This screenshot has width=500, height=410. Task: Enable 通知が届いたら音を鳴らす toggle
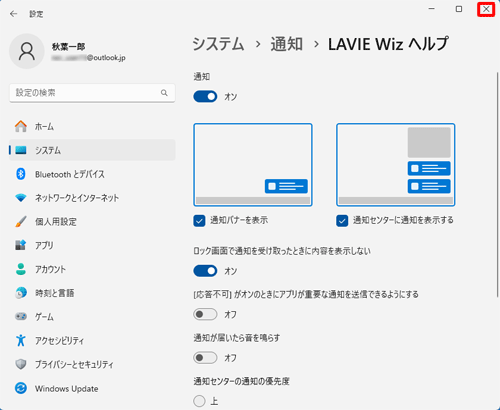click(x=205, y=358)
